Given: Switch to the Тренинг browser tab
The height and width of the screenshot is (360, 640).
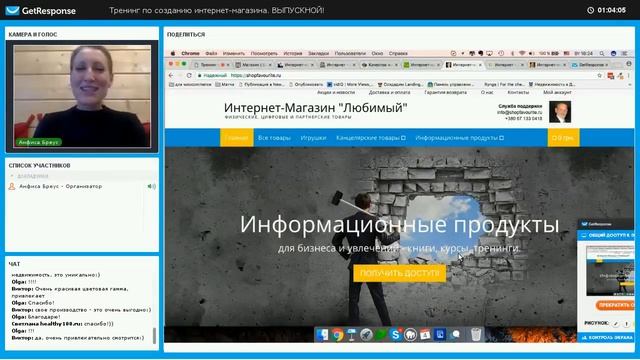Looking at the screenshot, I should pyautogui.click(x=211, y=64).
